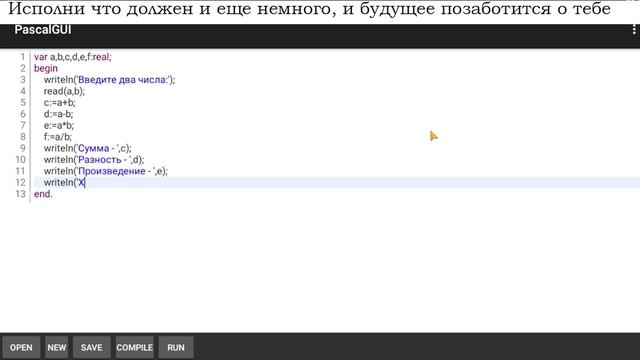Click code line 'var a,b,c,d,e,f:real;'
This screenshot has height=360, width=640.
[x=73, y=57]
